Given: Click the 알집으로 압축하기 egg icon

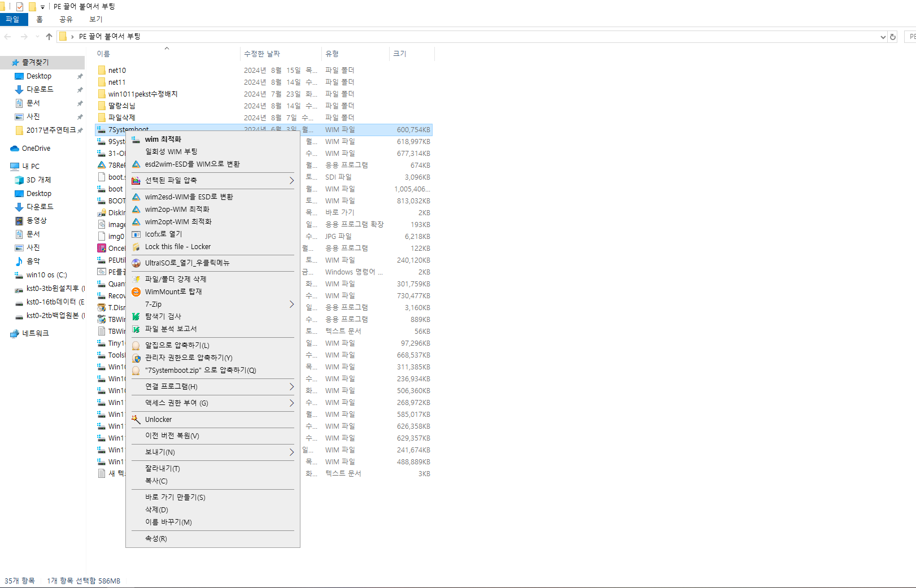Looking at the screenshot, I should (x=136, y=345).
